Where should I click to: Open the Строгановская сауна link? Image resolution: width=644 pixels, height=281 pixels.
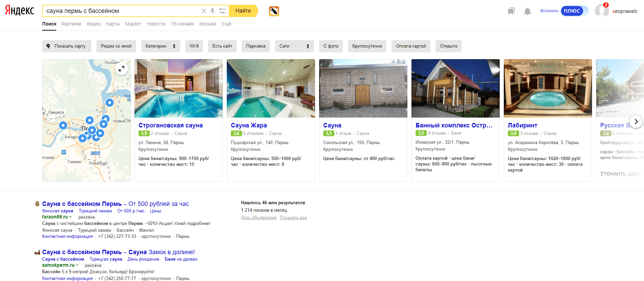[x=170, y=125]
